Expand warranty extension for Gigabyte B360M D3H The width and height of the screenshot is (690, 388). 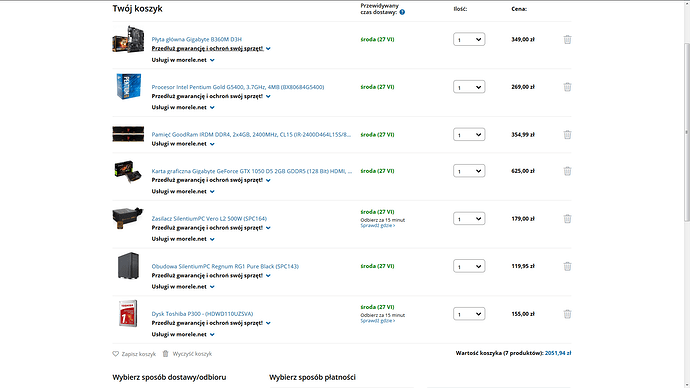click(211, 48)
